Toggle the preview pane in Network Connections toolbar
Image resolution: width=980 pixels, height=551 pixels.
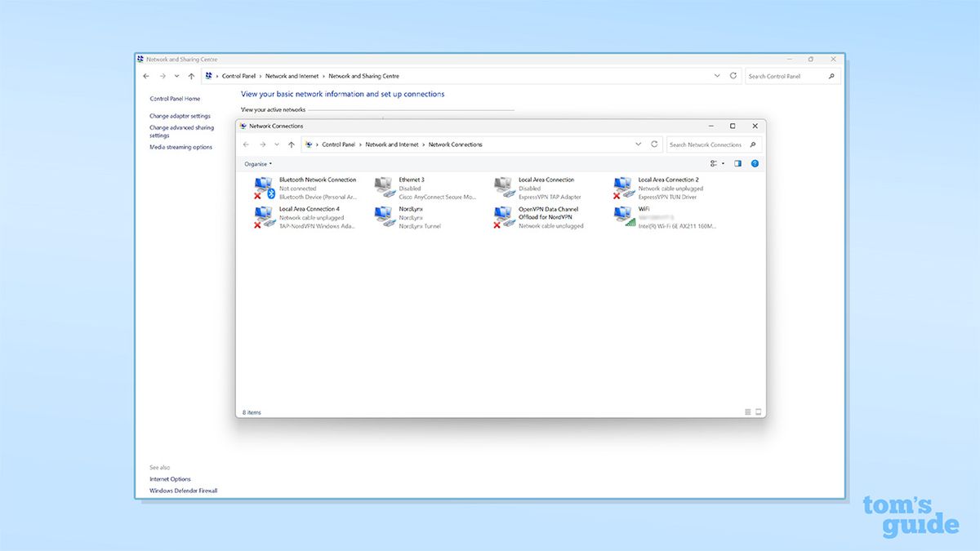(x=737, y=163)
